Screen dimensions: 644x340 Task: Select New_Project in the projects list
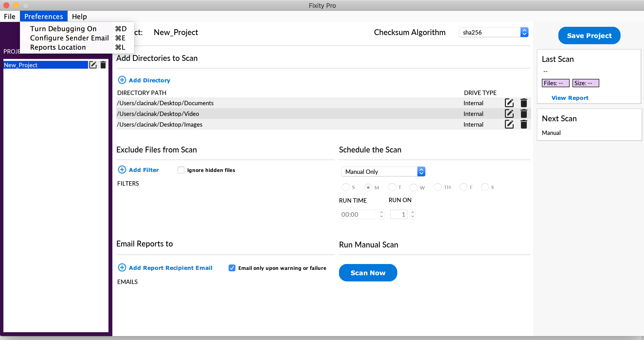[x=45, y=65]
